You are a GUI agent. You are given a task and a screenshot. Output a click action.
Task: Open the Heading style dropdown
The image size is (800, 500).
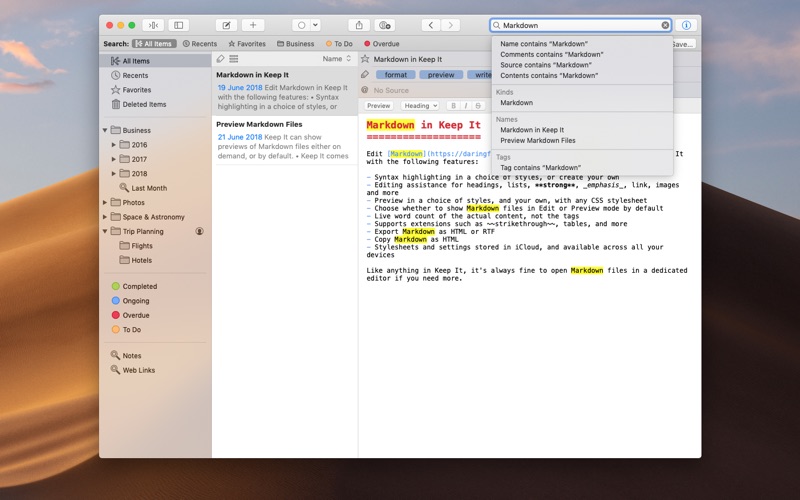tap(419, 106)
